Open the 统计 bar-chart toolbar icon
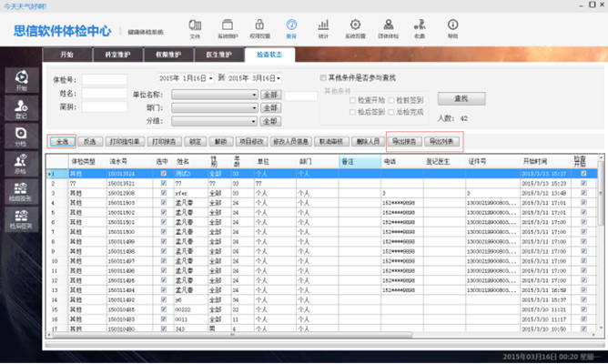 point(323,29)
